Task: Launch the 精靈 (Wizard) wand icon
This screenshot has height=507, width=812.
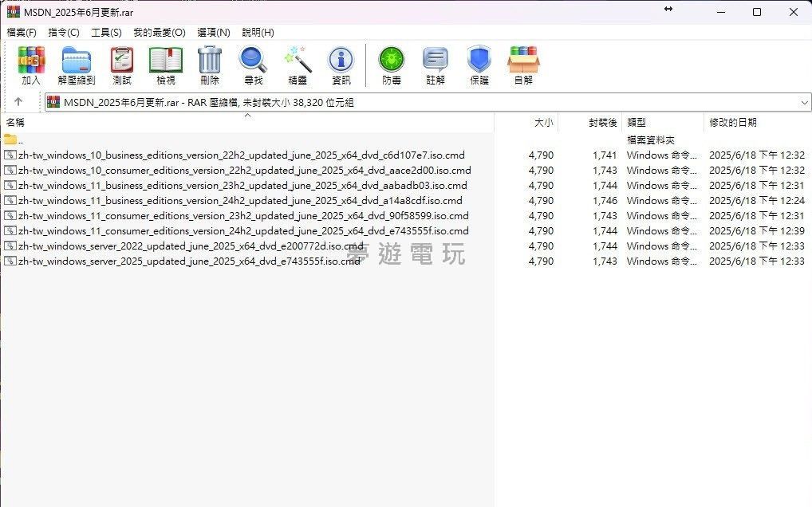Action: click(x=298, y=65)
